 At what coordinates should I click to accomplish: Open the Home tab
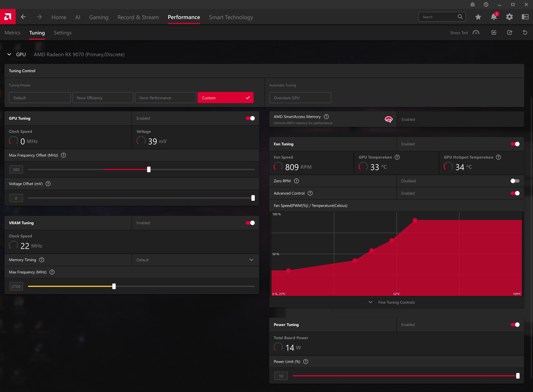[59, 17]
